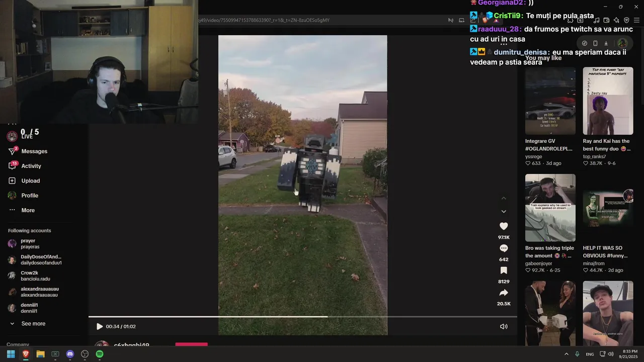Open ENG language switcher in tray
644x362 pixels.
[x=590, y=354]
